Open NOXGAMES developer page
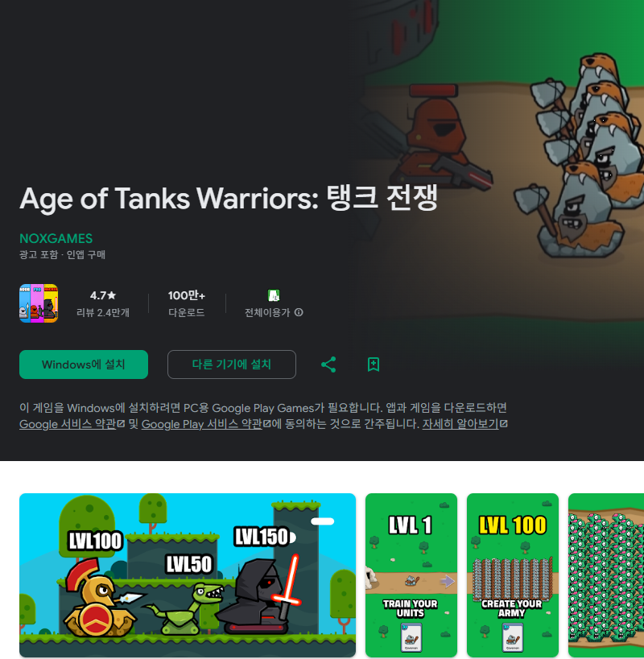This screenshot has height=659, width=644. [56, 238]
